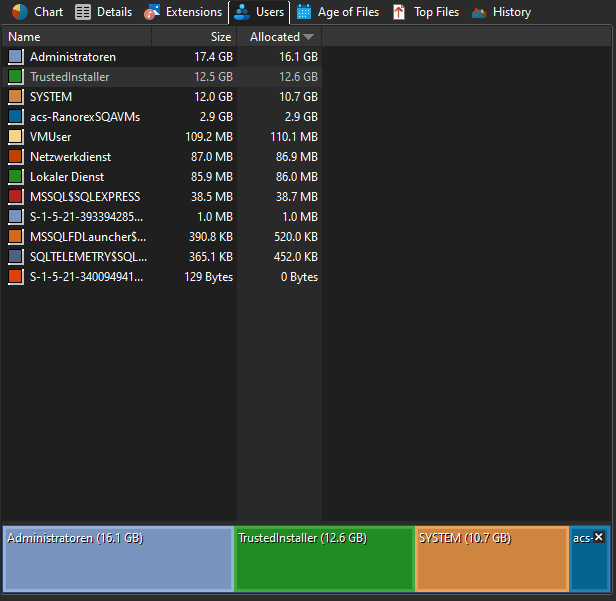
Task: Click the SQLTELEMETRY$SQL swatch
Action: click(16, 257)
